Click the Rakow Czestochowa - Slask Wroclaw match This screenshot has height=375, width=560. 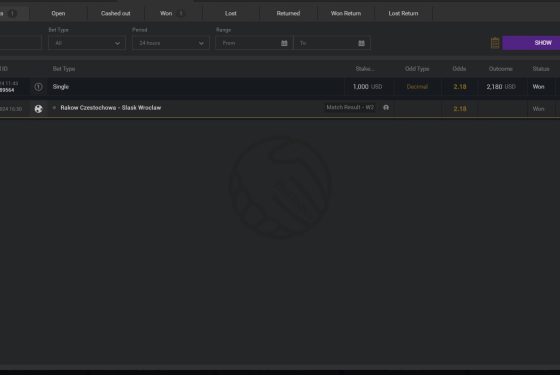111,108
